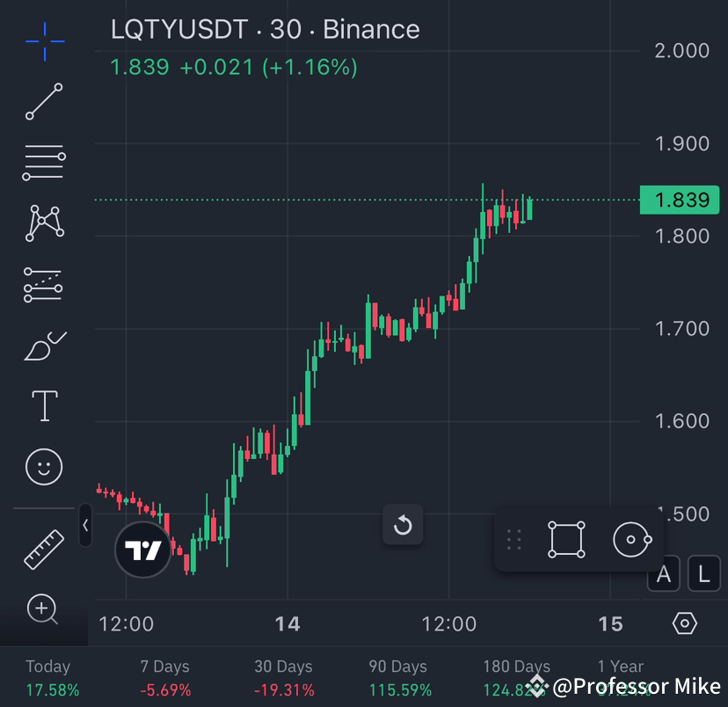
Task: Use the ruler measurement tool
Action: point(44,545)
